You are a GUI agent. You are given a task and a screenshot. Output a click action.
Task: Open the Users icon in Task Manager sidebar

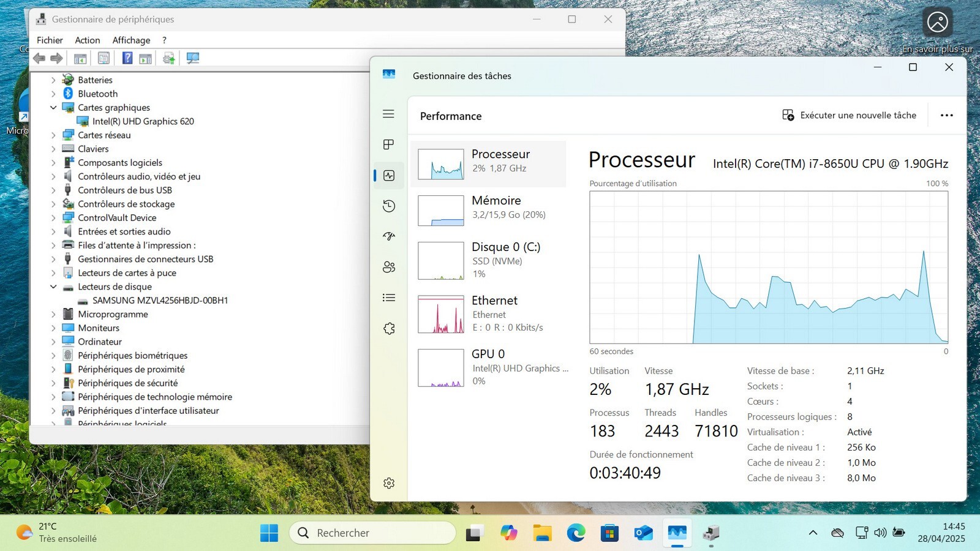point(388,267)
